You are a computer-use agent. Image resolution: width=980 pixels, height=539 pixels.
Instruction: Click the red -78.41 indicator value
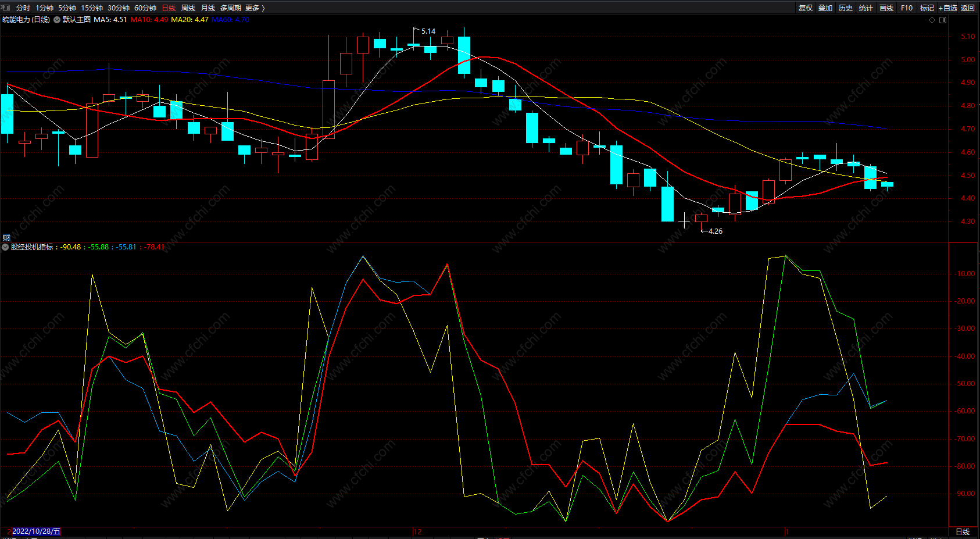point(155,247)
